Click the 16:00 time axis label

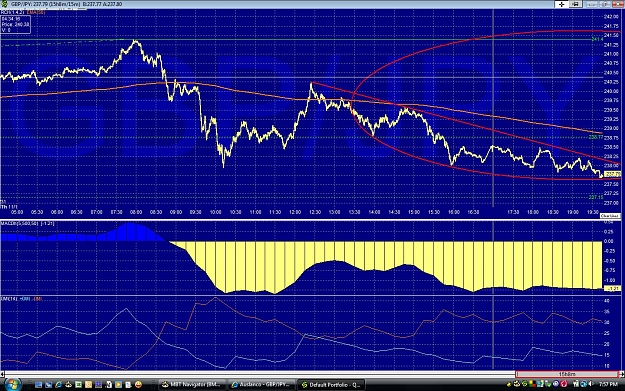click(x=454, y=212)
